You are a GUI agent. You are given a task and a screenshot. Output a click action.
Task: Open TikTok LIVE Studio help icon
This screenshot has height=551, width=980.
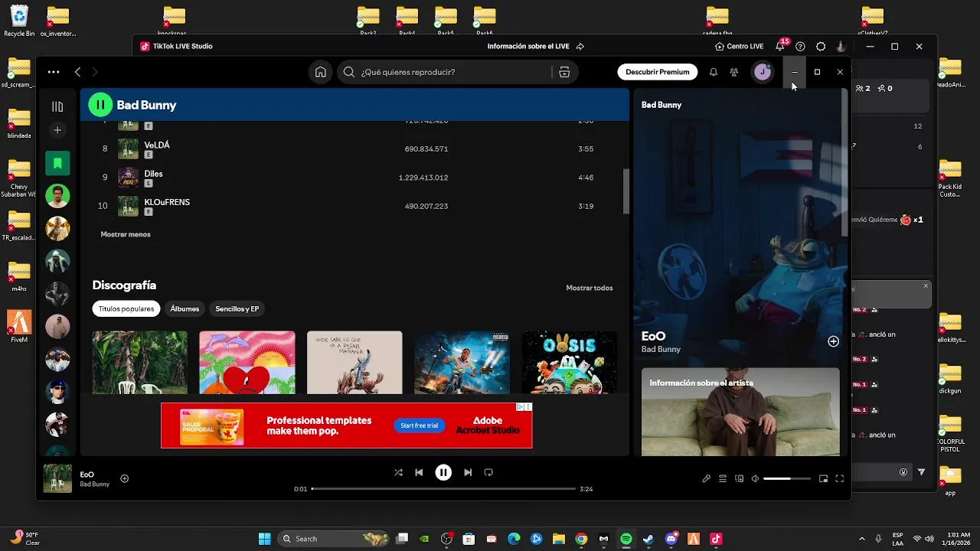click(800, 46)
